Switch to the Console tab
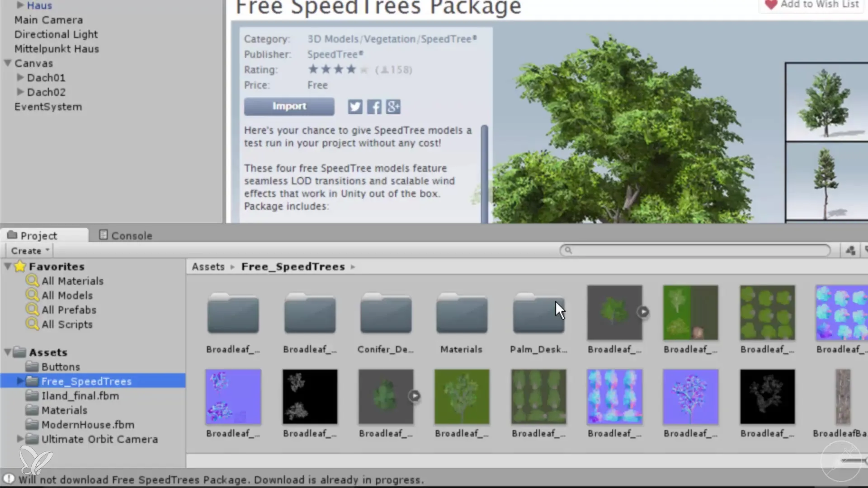868x488 pixels. [126, 235]
